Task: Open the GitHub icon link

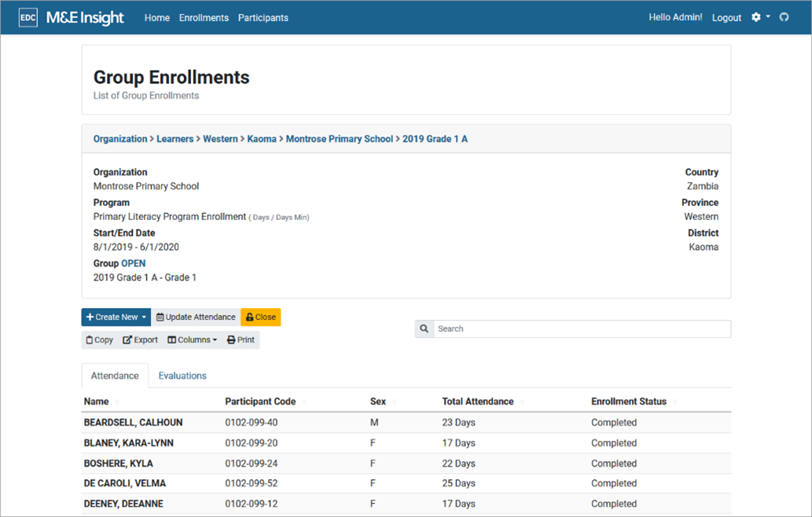Action: tap(784, 17)
